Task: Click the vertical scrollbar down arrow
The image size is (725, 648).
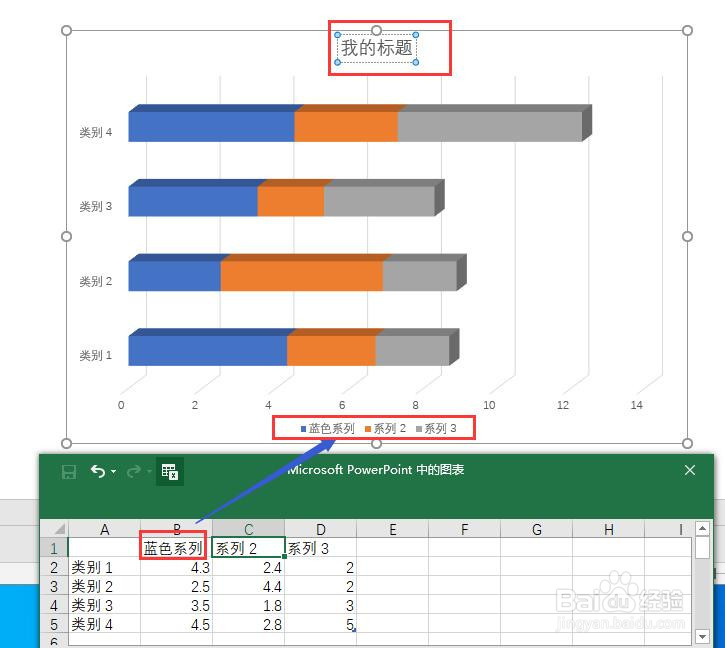Action: tap(702, 637)
